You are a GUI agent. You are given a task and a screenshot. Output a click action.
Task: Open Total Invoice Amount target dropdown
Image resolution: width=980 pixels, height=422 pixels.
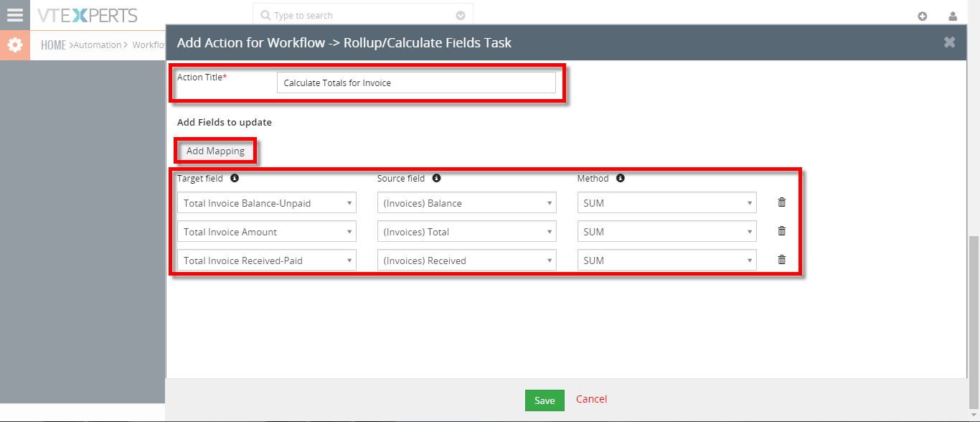tap(267, 232)
